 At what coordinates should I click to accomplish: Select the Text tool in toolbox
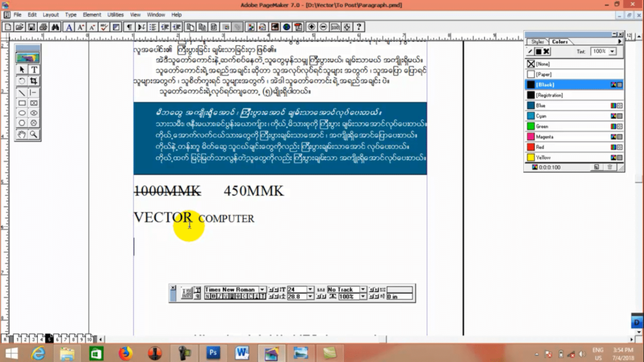(x=34, y=69)
